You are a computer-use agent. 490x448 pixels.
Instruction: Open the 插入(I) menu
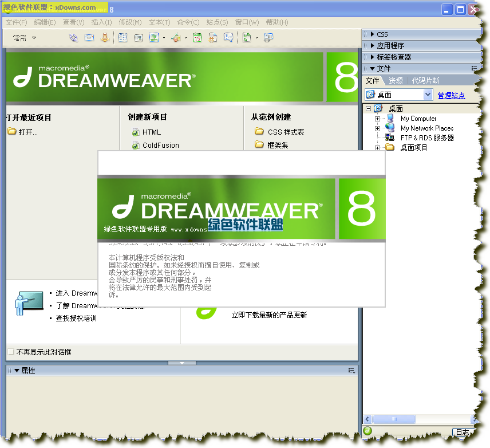click(x=101, y=22)
